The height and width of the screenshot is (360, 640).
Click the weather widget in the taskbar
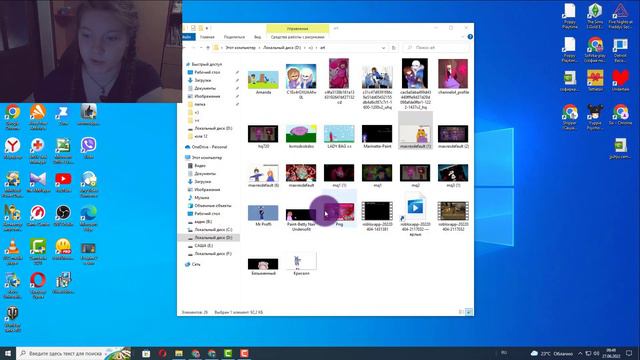click(552, 353)
